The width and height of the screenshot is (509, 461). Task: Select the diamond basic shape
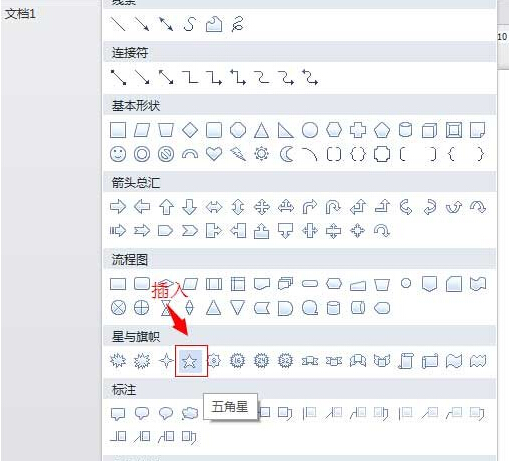[190, 130]
